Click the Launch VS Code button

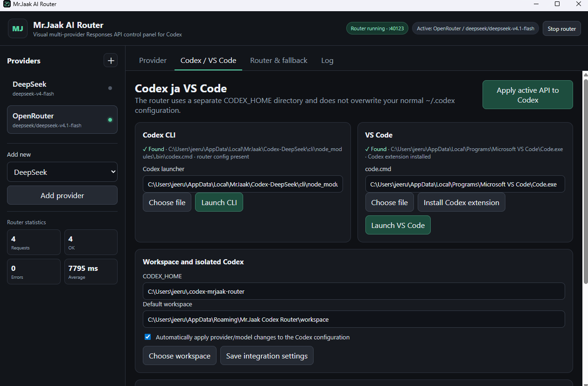click(398, 225)
